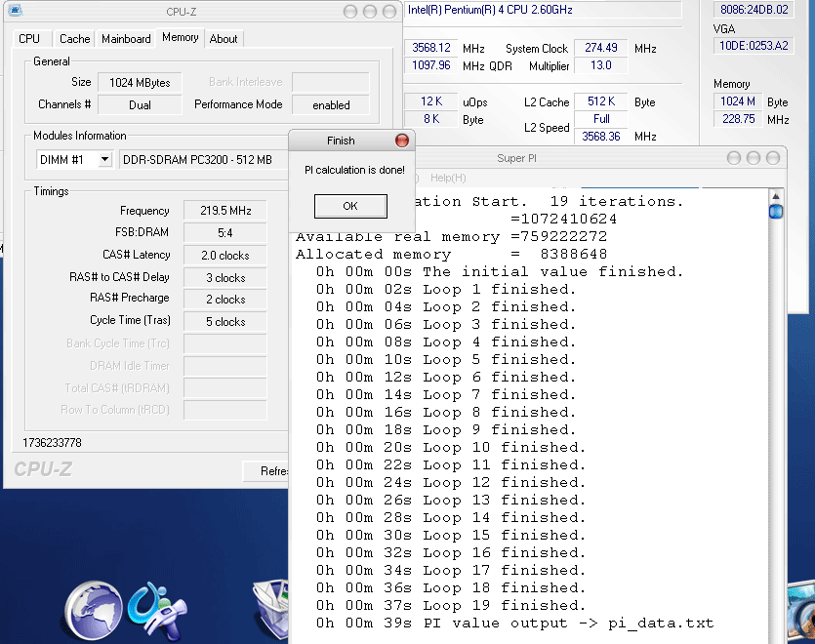Click the memory speed 228.75 MHz value

[x=738, y=119]
